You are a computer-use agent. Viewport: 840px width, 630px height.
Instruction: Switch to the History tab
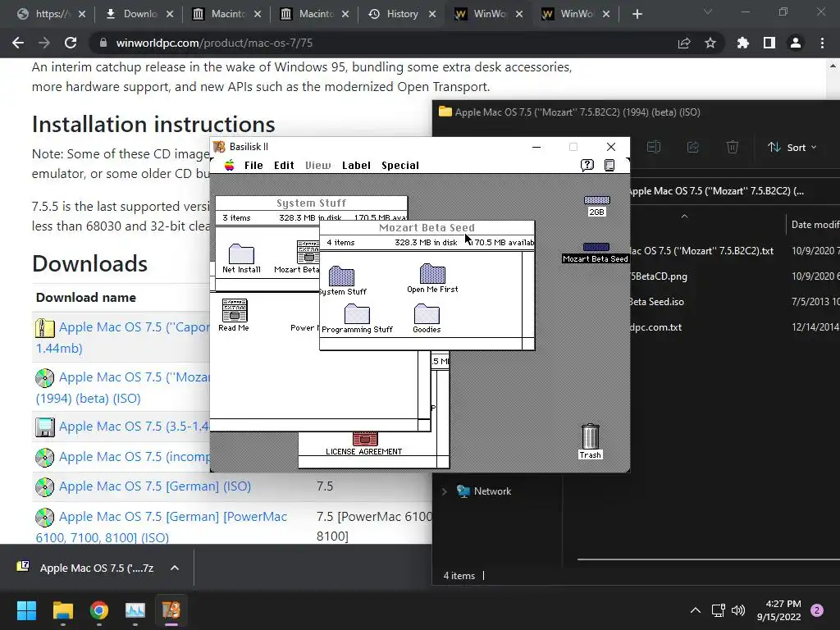[x=402, y=14]
